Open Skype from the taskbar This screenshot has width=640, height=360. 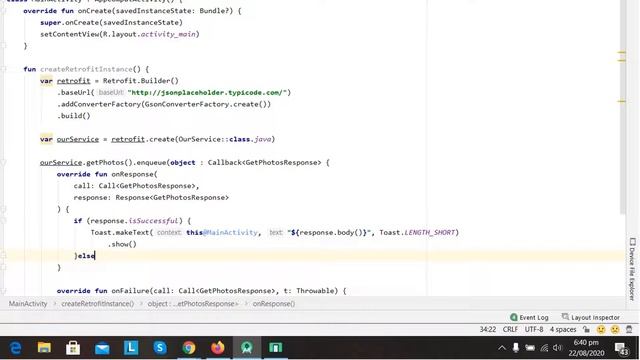pos(160,348)
